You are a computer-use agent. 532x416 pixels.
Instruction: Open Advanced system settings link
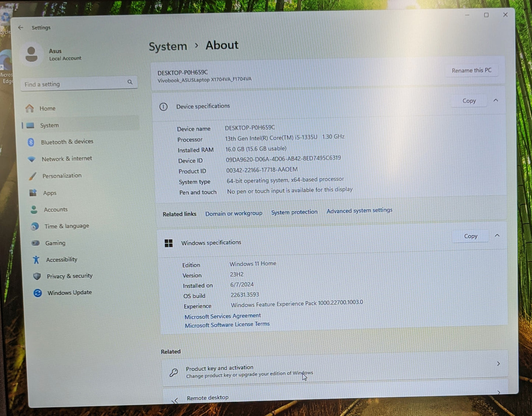359,211
